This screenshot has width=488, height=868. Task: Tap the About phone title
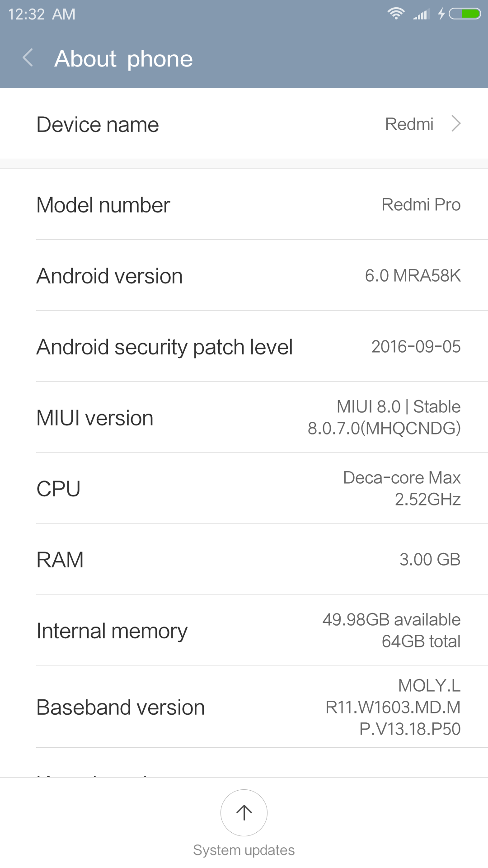(123, 59)
